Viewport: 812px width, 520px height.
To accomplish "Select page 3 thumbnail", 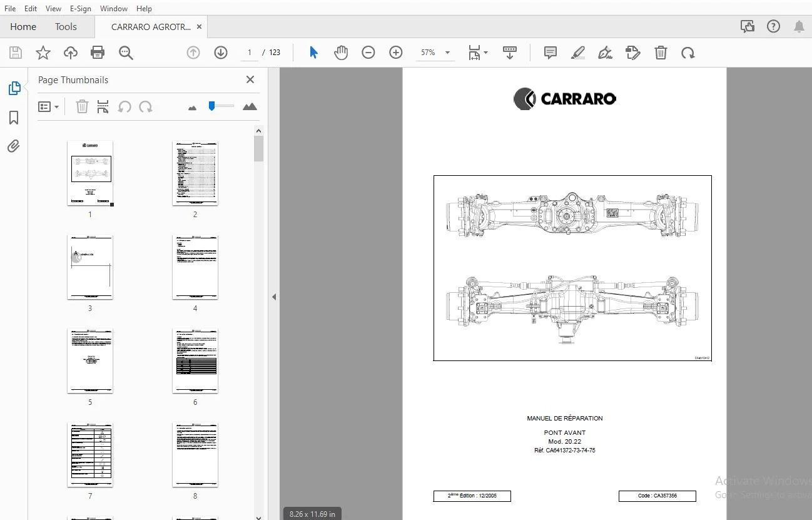I will [90, 267].
